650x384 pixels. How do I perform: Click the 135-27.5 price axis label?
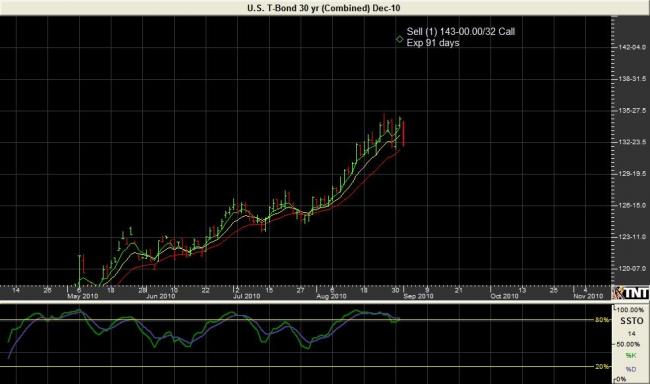[x=632, y=111]
